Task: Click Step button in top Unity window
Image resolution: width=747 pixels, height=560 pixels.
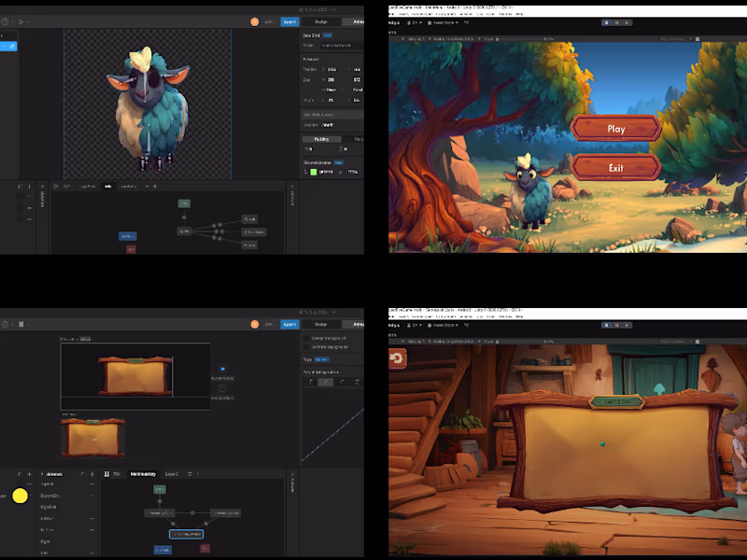Action: (627, 22)
